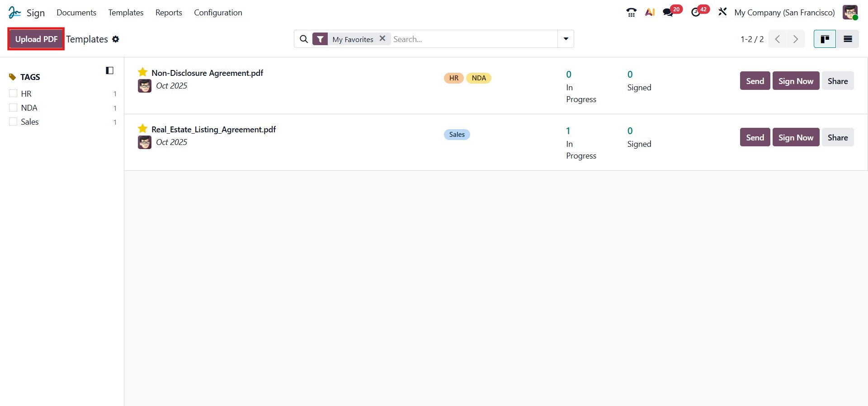The height and width of the screenshot is (406, 868).
Task: Open the Configuration menu
Action: point(218,13)
